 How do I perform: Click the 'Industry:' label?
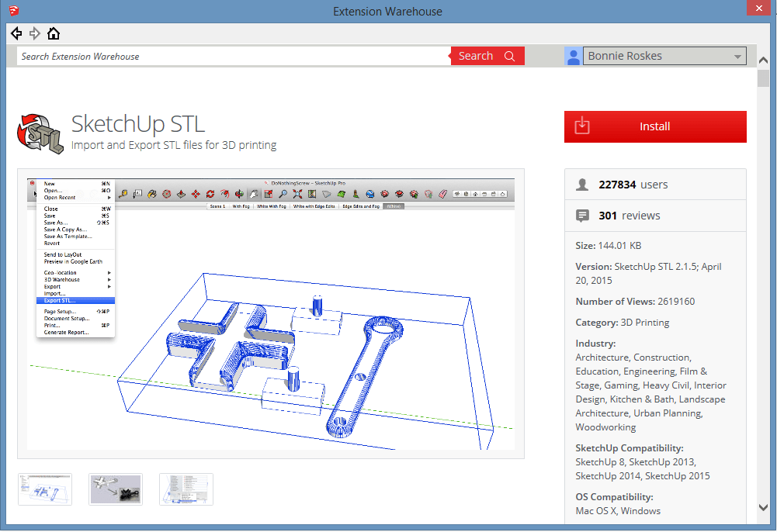point(595,344)
